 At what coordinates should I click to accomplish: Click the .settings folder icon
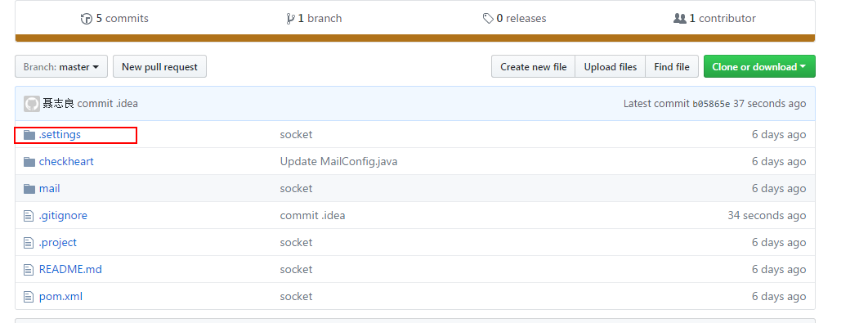(29, 135)
